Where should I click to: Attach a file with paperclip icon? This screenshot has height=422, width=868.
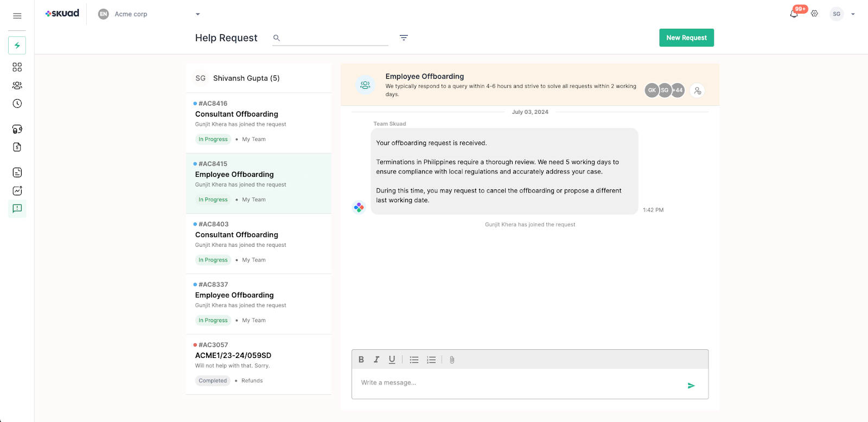452,360
